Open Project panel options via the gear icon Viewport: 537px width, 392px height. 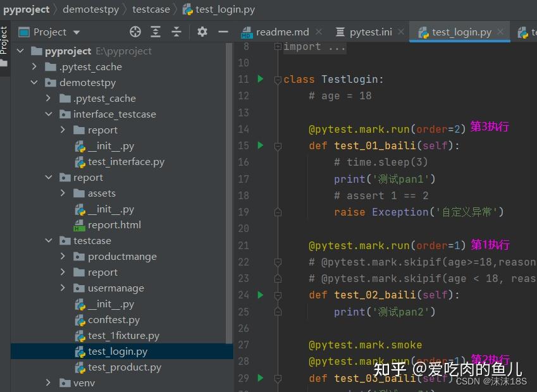(202, 31)
